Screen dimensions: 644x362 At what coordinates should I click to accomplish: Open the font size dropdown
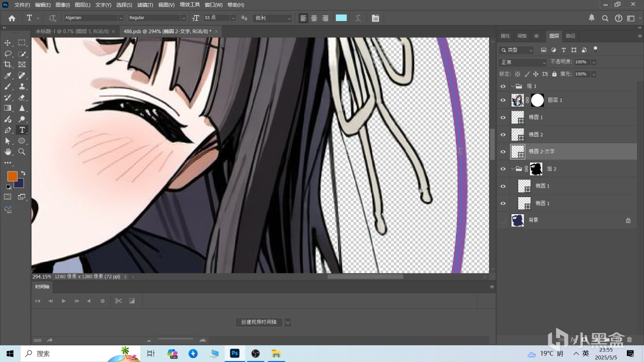click(233, 18)
